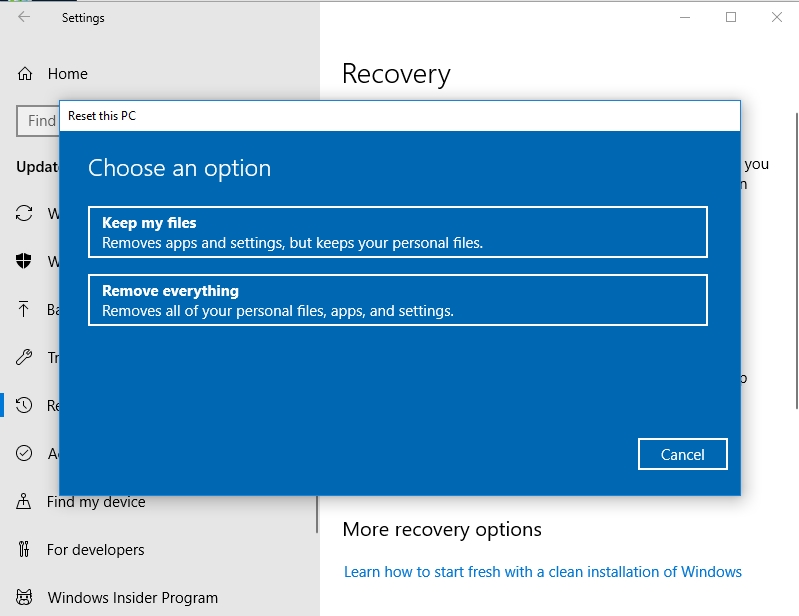
Task: Open Windows Insider Program settings
Action: 131,598
